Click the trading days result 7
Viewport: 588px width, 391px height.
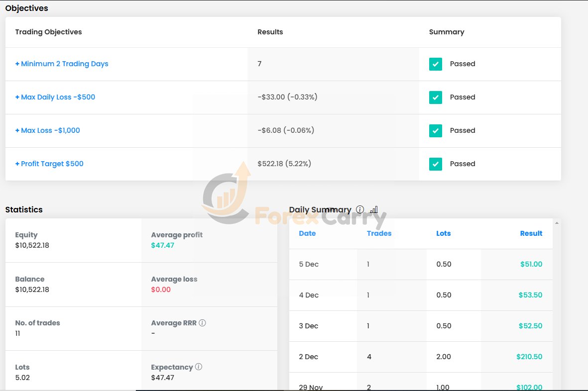pyautogui.click(x=259, y=64)
